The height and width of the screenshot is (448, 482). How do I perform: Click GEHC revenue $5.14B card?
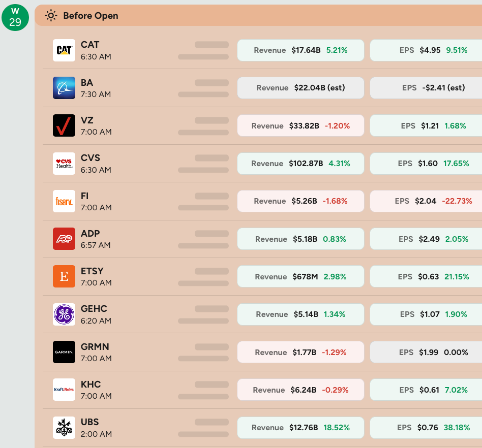(x=300, y=314)
